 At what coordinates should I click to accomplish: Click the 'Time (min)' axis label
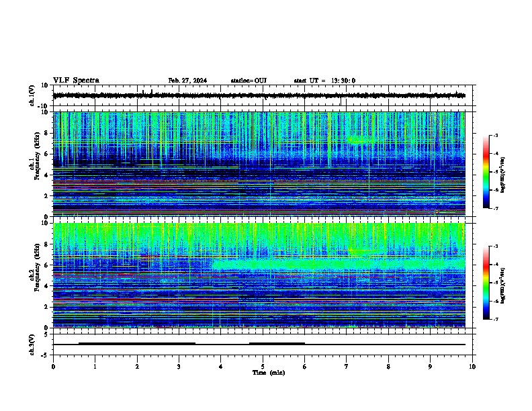coord(269,373)
